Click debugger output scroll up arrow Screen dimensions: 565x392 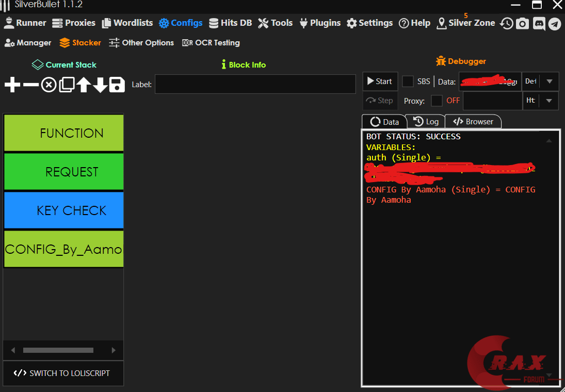pos(549,141)
